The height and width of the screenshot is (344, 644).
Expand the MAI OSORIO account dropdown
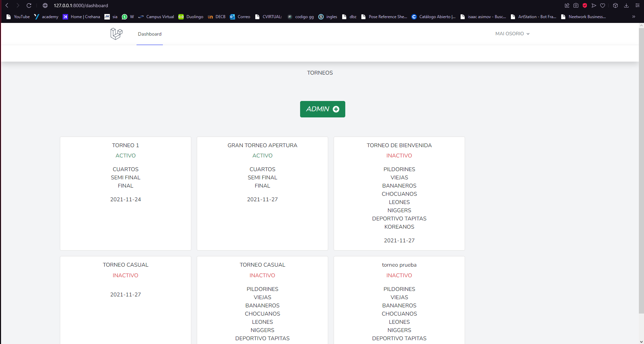pos(512,34)
